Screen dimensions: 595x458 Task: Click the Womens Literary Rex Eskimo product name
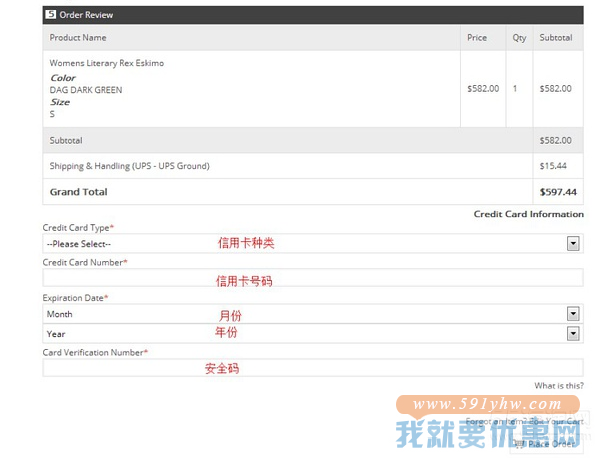(x=107, y=63)
